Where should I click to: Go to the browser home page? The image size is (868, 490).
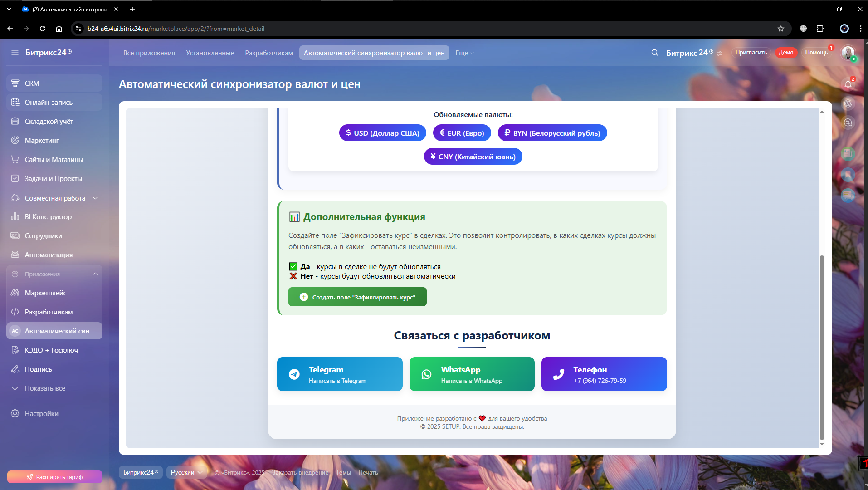pyautogui.click(x=59, y=29)
